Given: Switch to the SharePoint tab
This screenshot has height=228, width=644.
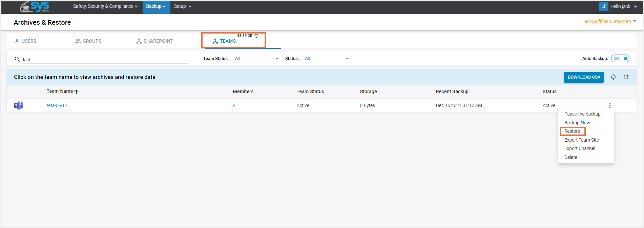Looking at the screenshot, I should tap(155, 41).
